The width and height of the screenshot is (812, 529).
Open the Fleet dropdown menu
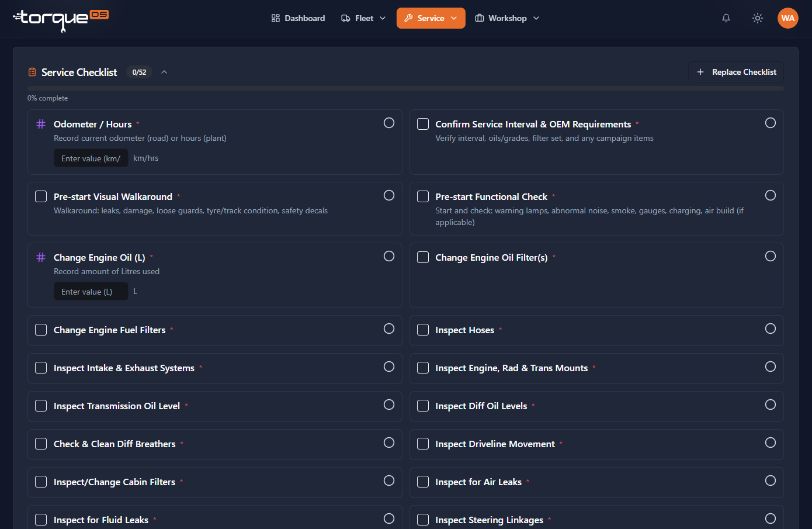click(x=363, y=18)
